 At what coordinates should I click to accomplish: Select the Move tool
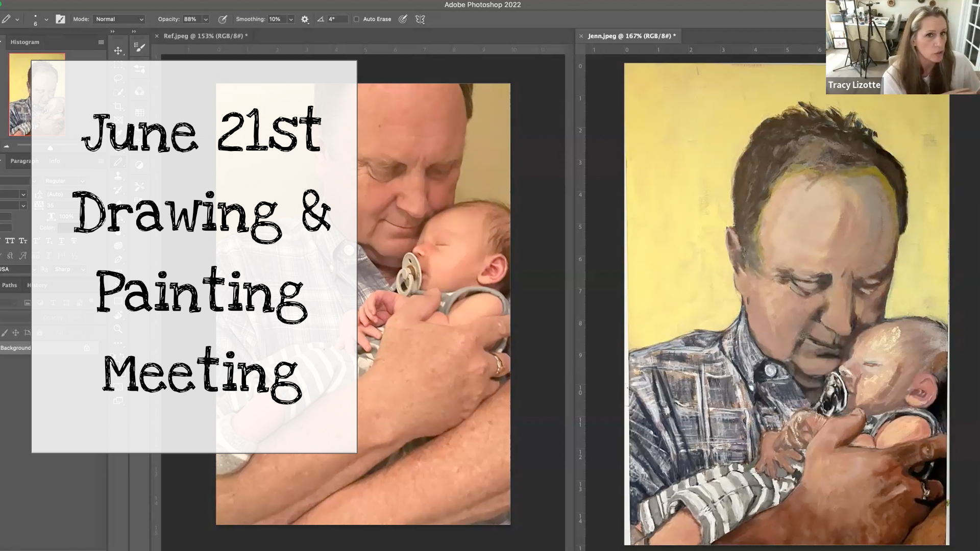click(x=118, y=51)
